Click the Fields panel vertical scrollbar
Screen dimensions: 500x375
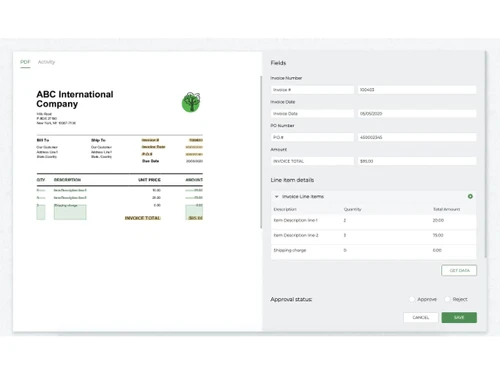pos(485,155)
